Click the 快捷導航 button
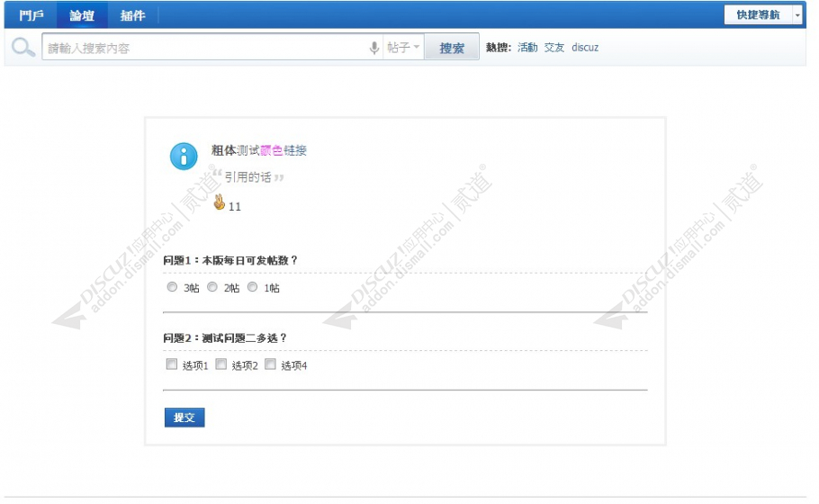Image resolution: width=819 pixels, height=504 pixels. click(x=758, y=15)
